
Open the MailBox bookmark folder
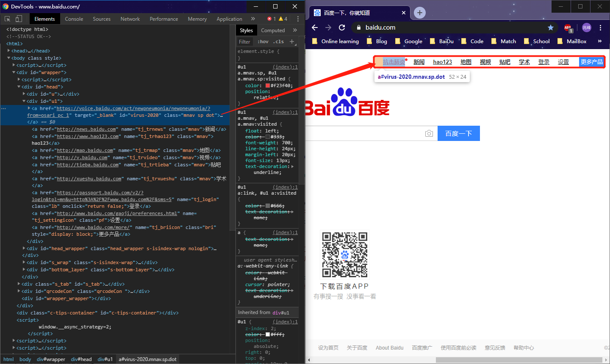tap(572, 41)
